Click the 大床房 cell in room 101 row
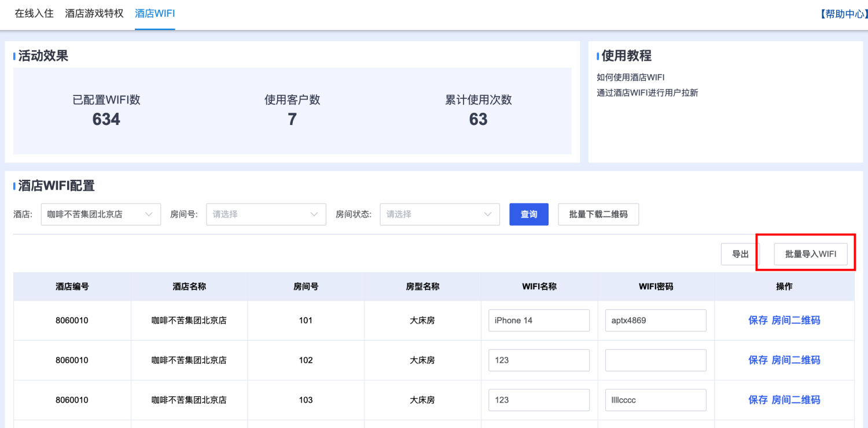Viewport: 868px width, 428px height. click(422, 320)
